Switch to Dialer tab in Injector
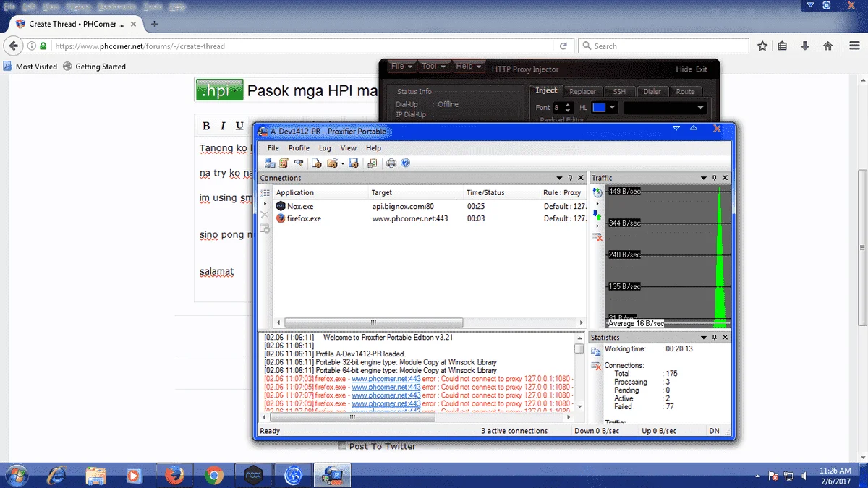The height and width of the screenshot is (488, 868). tap(652, 92)
